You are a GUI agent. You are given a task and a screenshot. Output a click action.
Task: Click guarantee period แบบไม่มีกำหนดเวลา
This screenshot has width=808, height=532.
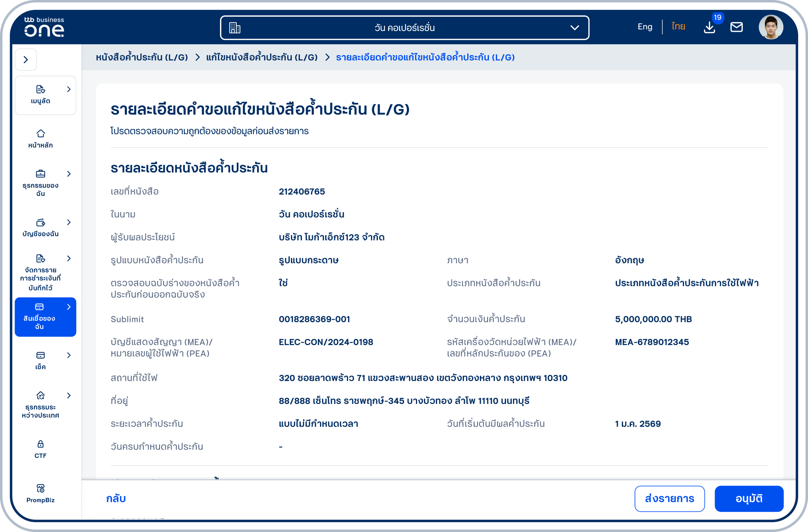(x=318, y=423)
